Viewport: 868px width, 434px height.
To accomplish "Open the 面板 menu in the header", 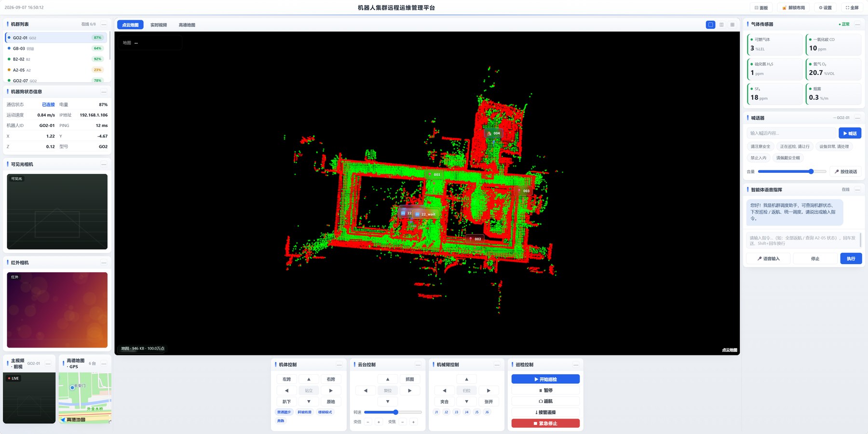I will tap(761, 8).
